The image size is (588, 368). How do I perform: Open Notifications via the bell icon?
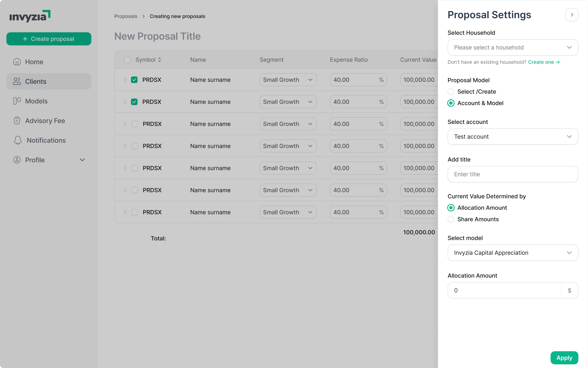coord(18,140)
